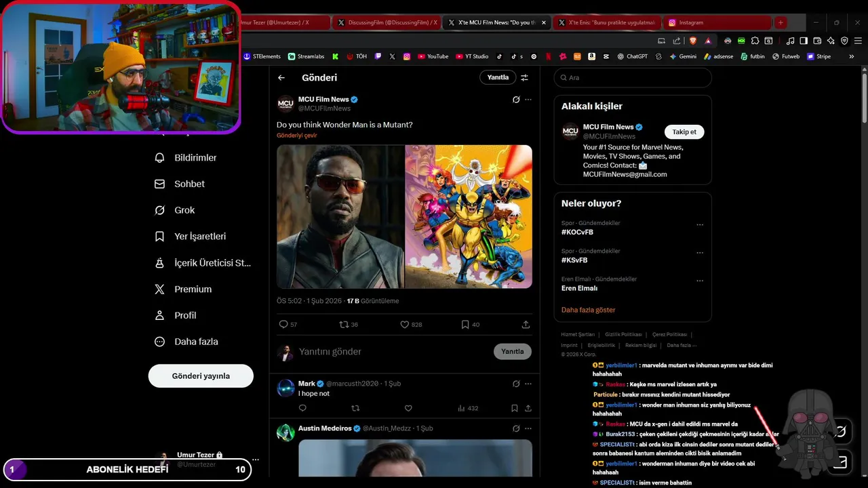Share the main MCU Film News post
868x488 pixels.
526,325
